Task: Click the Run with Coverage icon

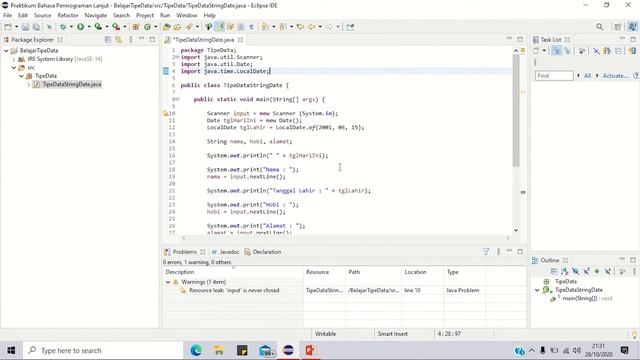Action: point(98,27)
